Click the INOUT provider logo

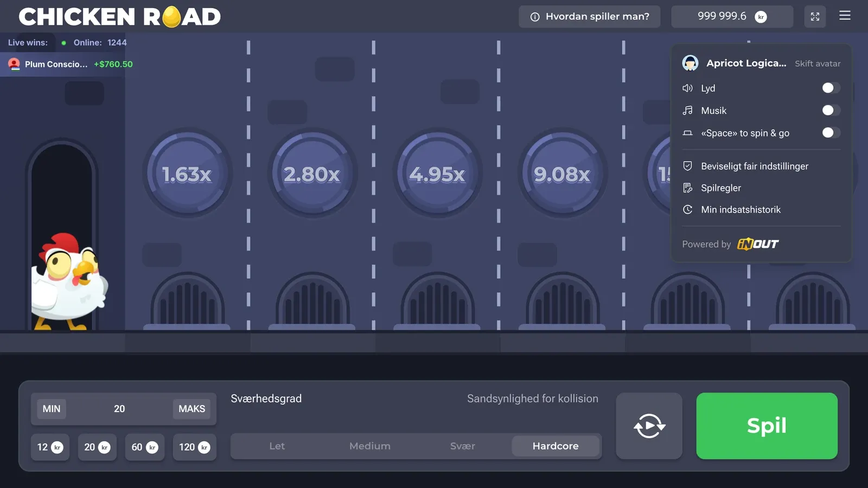[758, 244]
